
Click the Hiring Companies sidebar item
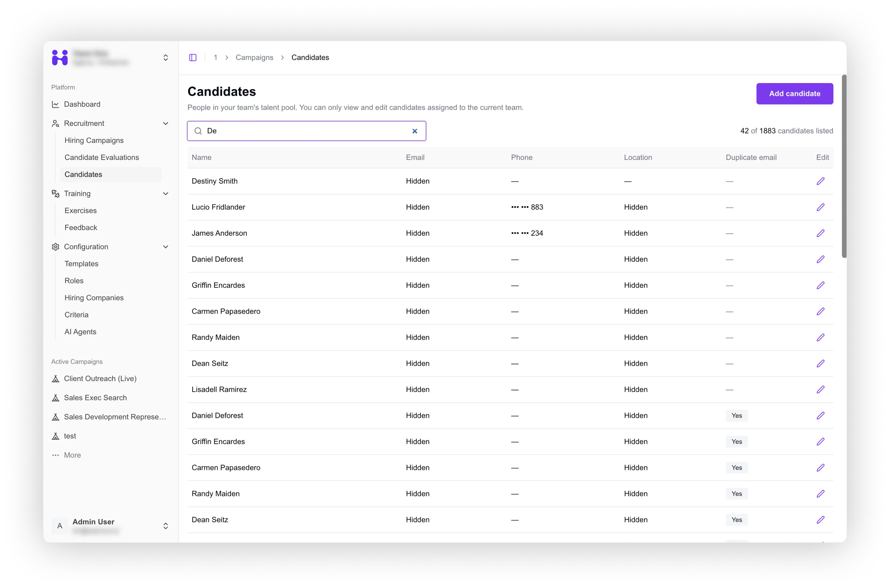click(94, 298)
